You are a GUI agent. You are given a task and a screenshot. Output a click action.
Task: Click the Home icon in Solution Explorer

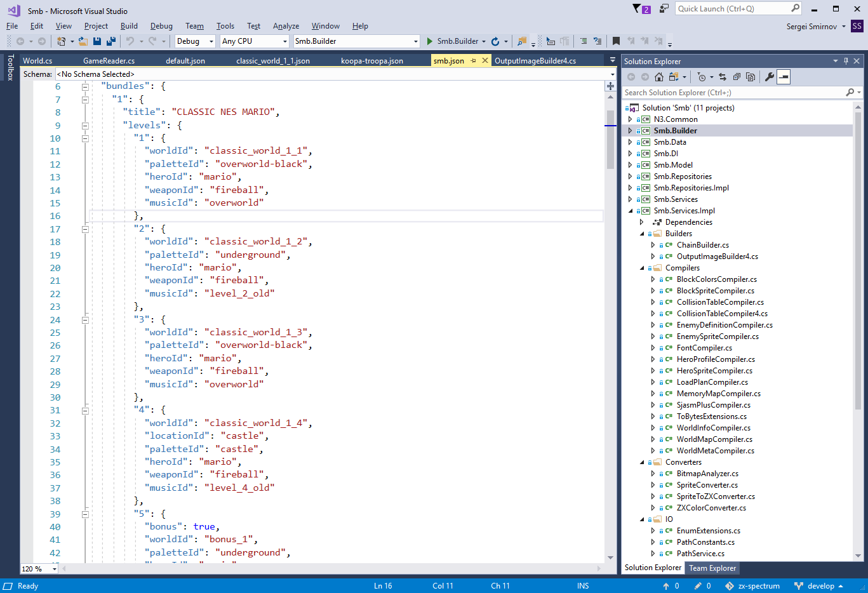click(658, 77)
